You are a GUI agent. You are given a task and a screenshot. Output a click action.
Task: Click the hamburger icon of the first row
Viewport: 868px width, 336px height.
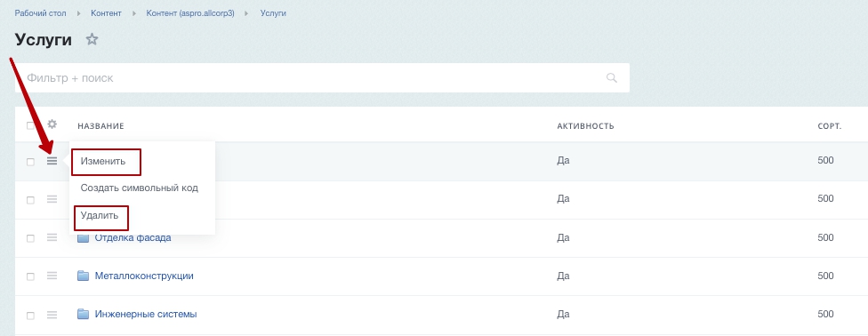52,161
